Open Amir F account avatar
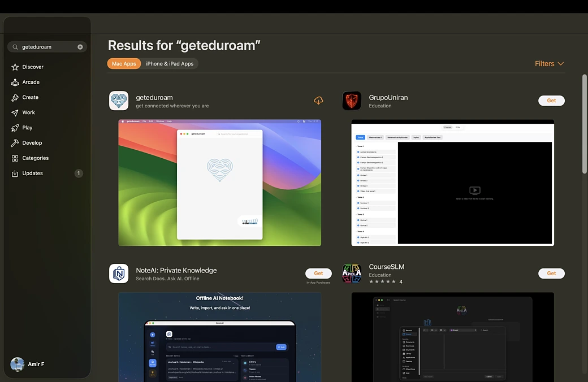588x382 pixels. tap(18, 364)
